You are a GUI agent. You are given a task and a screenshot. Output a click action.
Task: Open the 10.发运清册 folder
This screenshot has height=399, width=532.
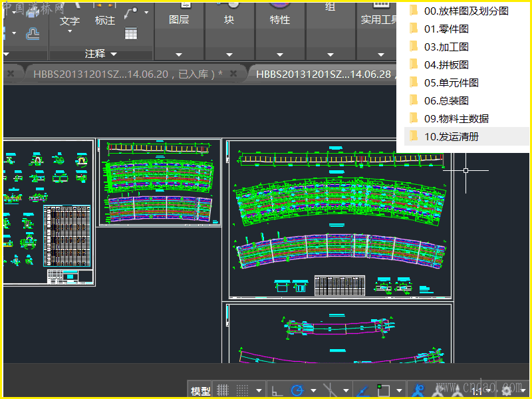[x=452, y=136]
